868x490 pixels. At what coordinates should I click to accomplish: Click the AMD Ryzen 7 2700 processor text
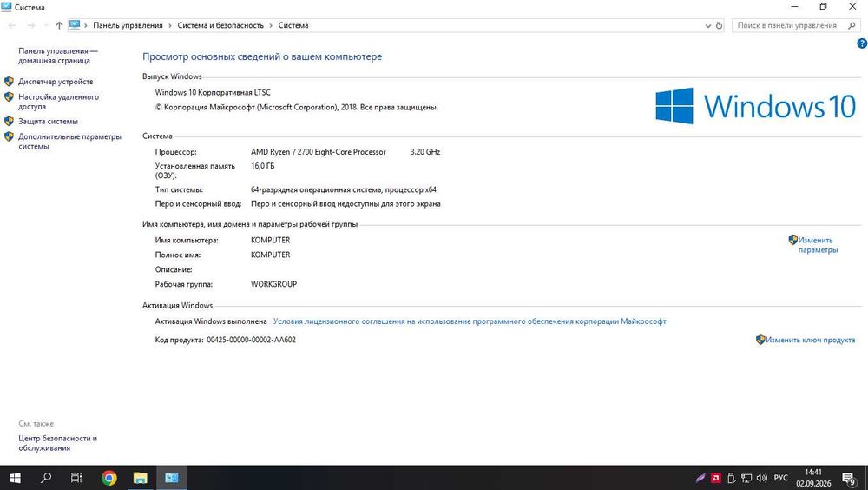[x=319, y=152]
